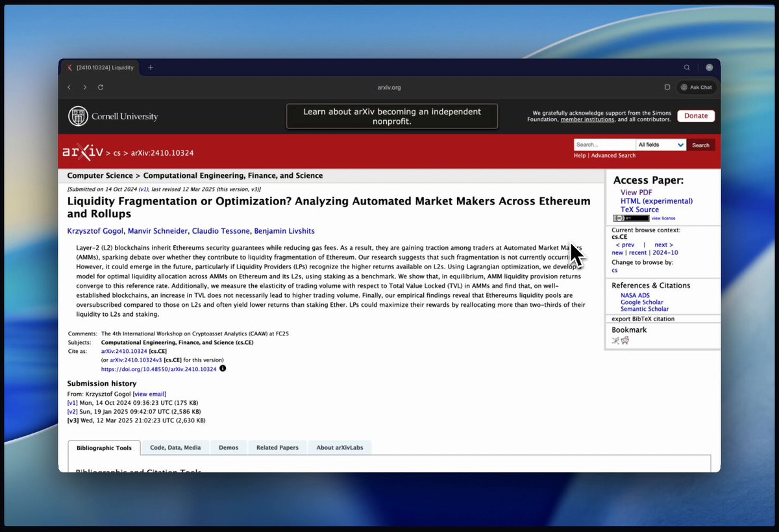779x532 pixels.
Task: Click the Cornell University logo
Action: (x=113, y=116)
